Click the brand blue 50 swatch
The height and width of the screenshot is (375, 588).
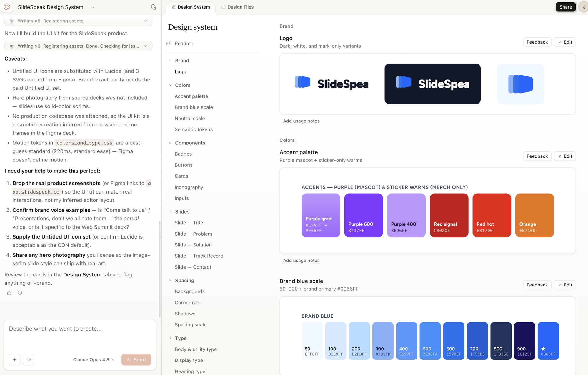coord(312,341)
